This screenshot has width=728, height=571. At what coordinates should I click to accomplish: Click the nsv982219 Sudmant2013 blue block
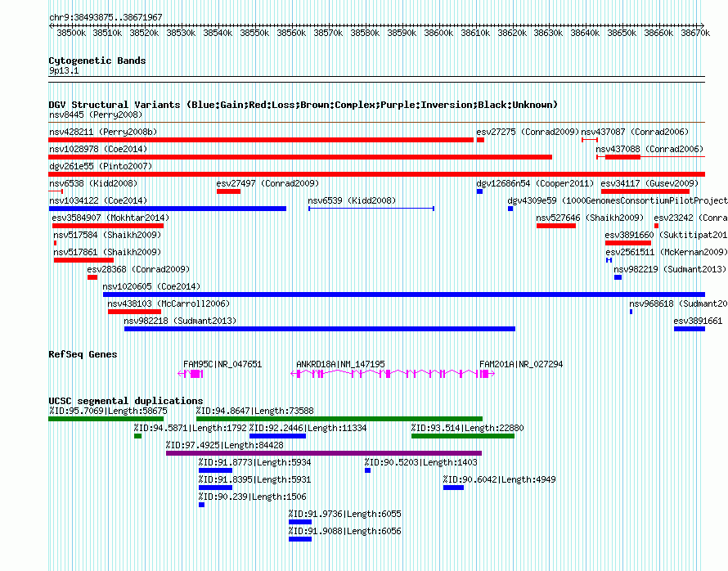(618, 277)
